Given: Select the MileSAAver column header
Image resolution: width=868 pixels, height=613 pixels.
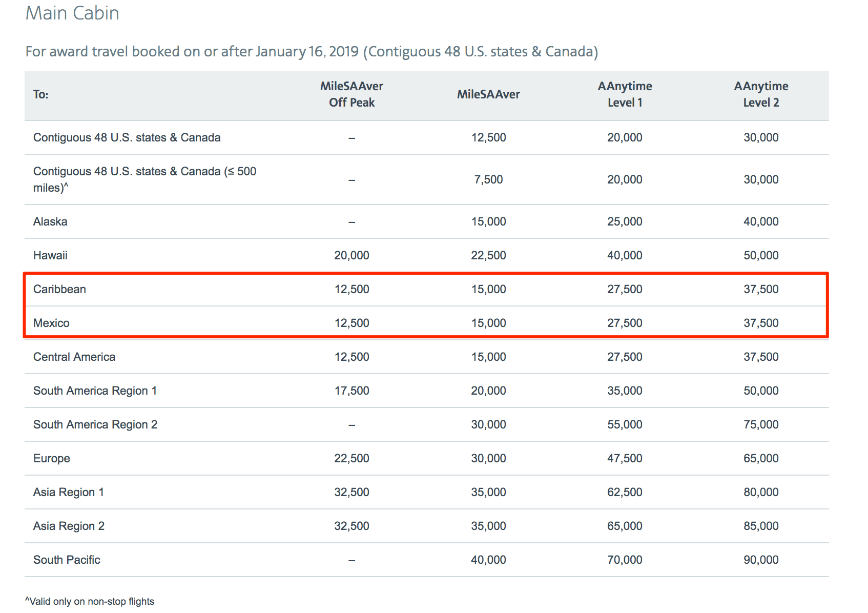Looking at the screenshot, I should coord(488,94).
